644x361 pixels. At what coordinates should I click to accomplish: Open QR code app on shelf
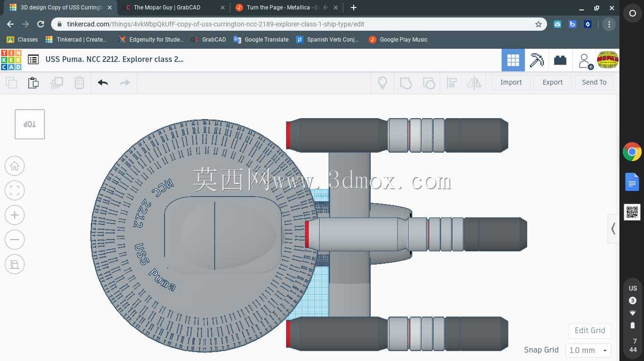coord(632,212)
